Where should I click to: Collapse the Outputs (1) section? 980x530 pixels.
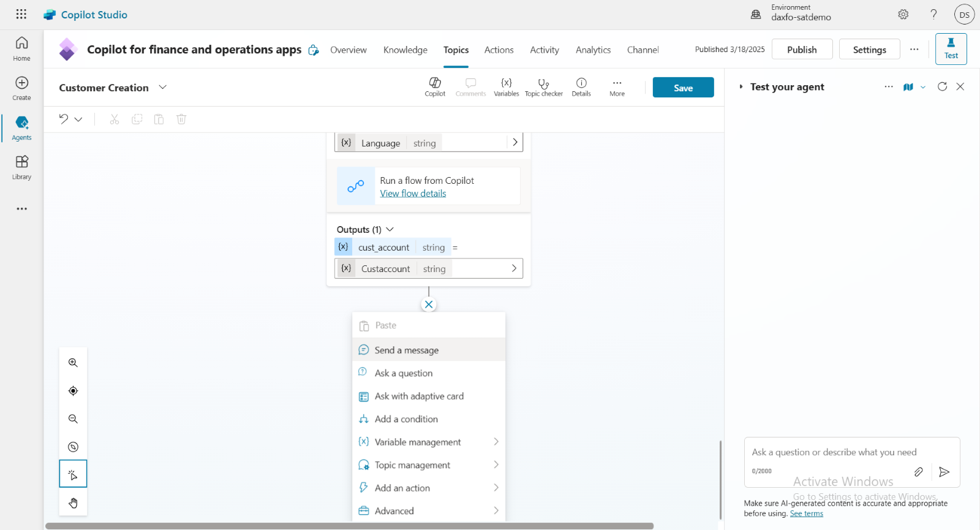390,229
